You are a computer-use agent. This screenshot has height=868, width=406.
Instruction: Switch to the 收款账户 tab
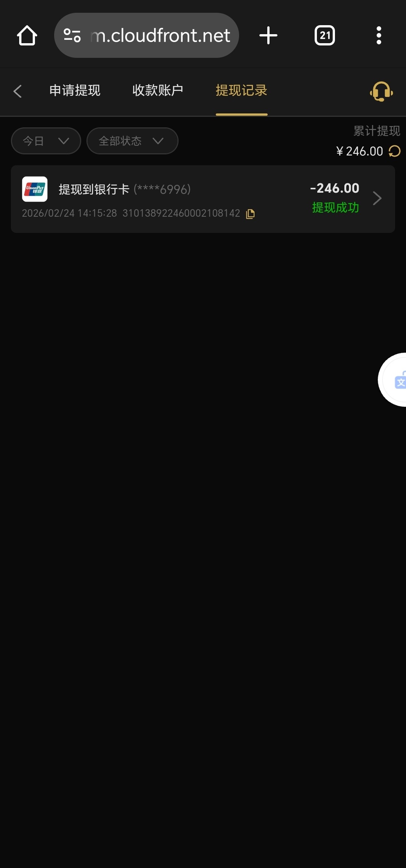(158, 91)
